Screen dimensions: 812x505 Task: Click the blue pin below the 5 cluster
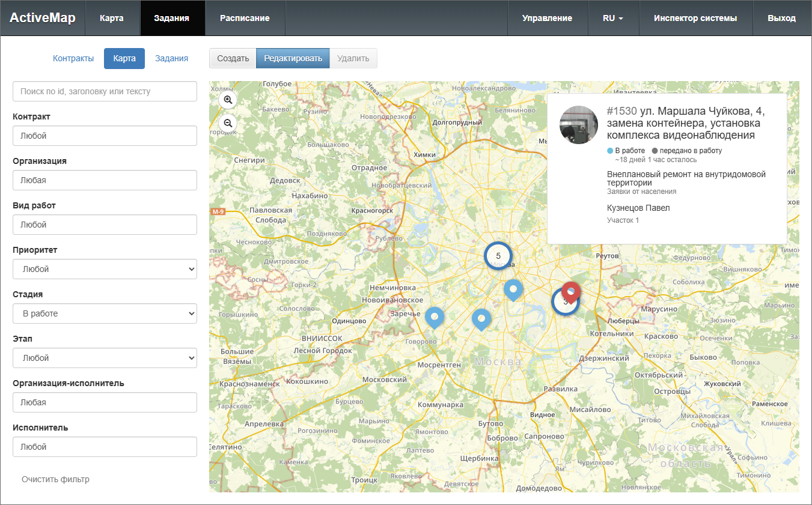click(x=513, y=289)
